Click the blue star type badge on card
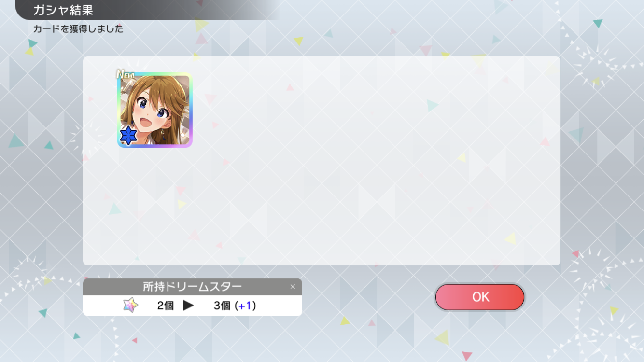The image size is (644, 362). 128,136
